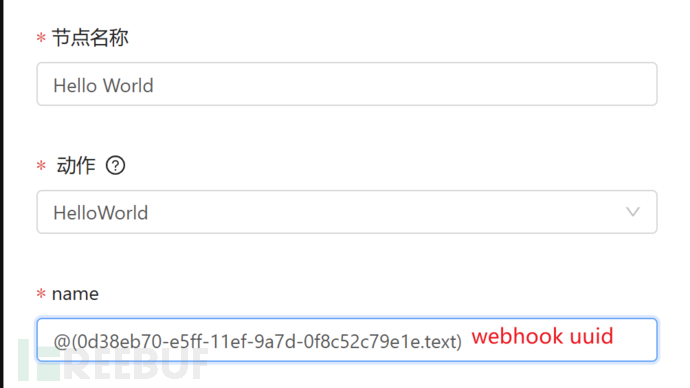Image resolution: width=690 pixels, height=388 pixels.
Task: Open the help tooltip beside 动作
Action: pos(115,165)
